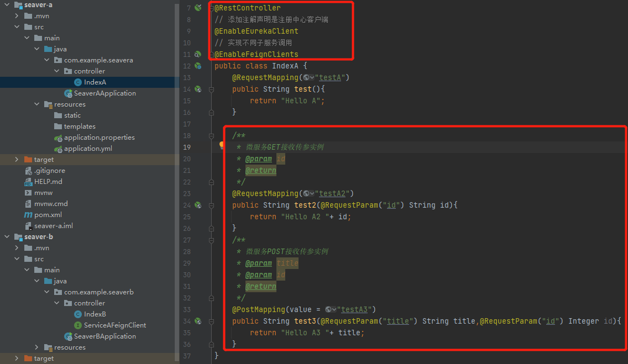Click the Spring bean gutter icon at line 7
This screenshot has width=628, height=364.
(198, 8)
